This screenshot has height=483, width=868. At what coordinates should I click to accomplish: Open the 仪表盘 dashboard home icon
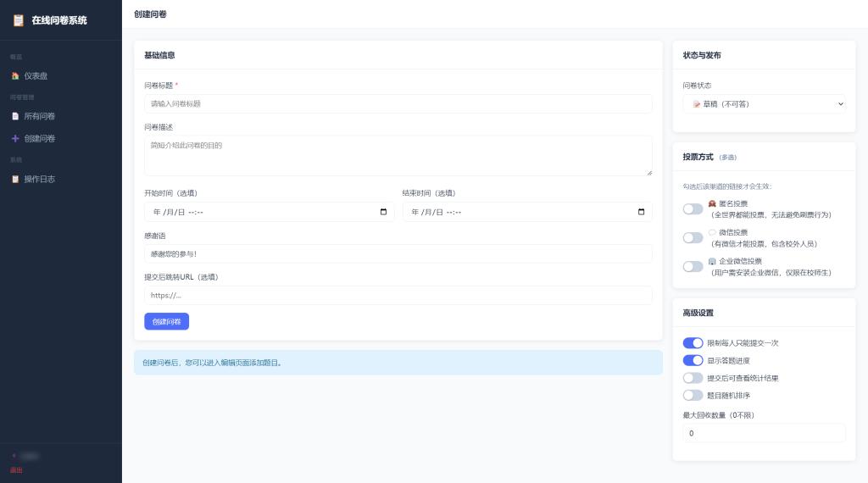click(x=15, y=75)
